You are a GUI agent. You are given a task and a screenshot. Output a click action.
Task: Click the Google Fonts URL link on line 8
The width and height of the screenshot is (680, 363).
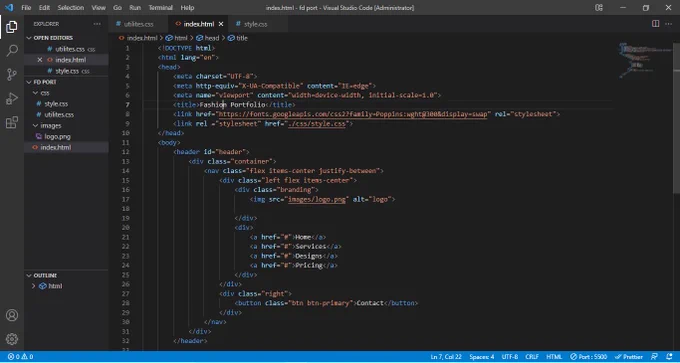pos(353,114)
